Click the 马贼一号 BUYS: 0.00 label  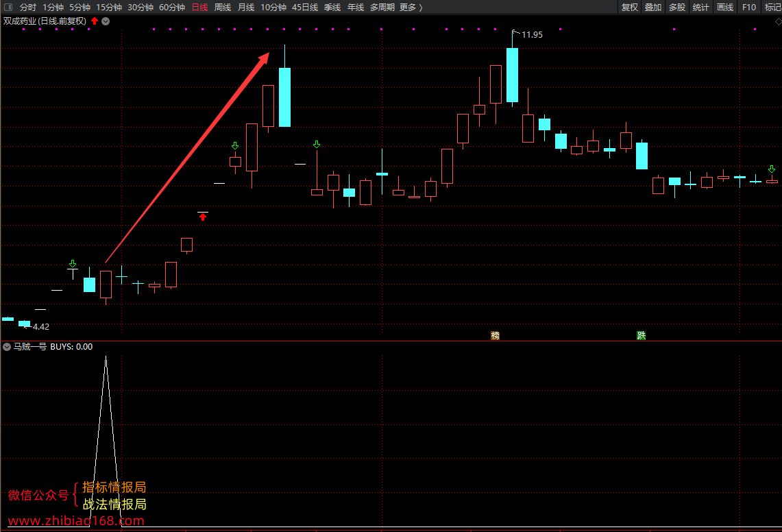pos(53,347)
